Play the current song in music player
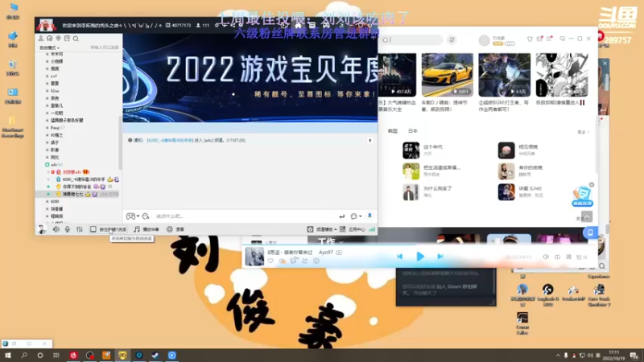 point(420,257)
